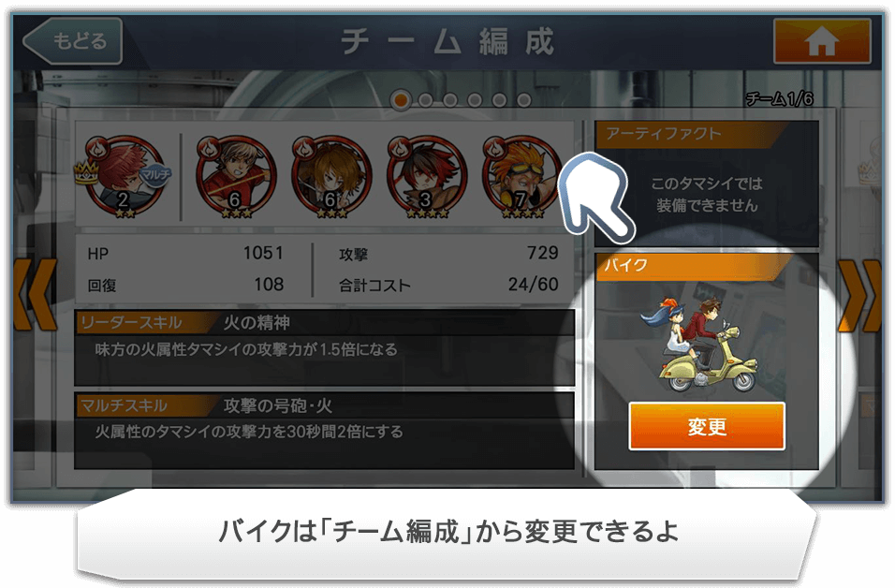Viewport: 895px width, 588px height.
Task: Switch to team page 6 dot
Action: pos(524,100)
